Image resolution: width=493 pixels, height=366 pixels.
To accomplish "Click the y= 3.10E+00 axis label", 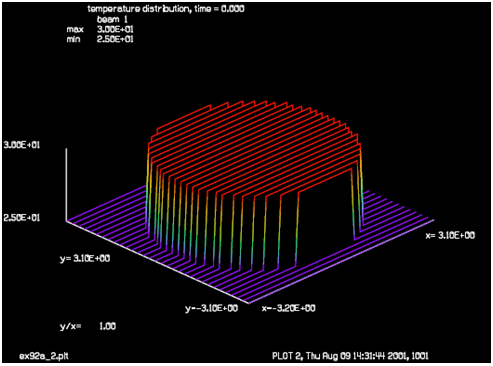I will tap(85, 259).
